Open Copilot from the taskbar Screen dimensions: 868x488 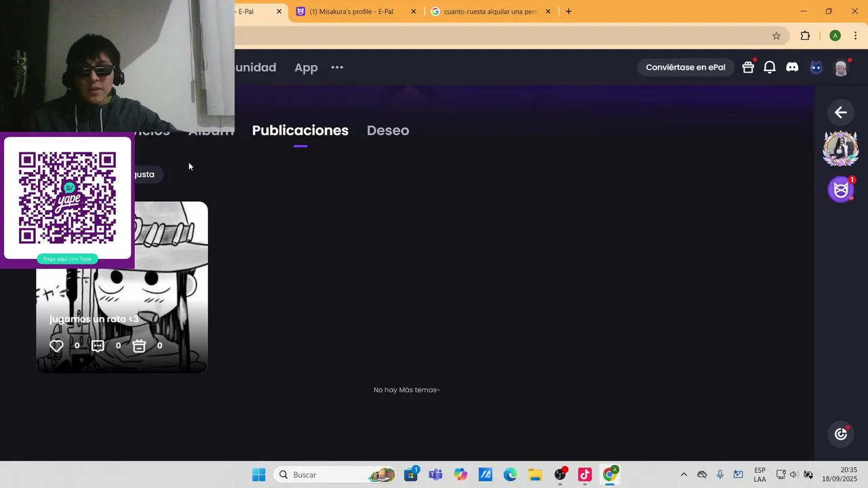click(460, 474)
